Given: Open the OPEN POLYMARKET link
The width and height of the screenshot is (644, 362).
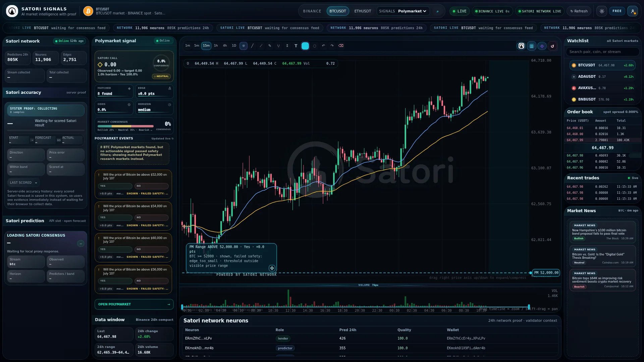Looking at the screenshot, I should pos(134,304).
